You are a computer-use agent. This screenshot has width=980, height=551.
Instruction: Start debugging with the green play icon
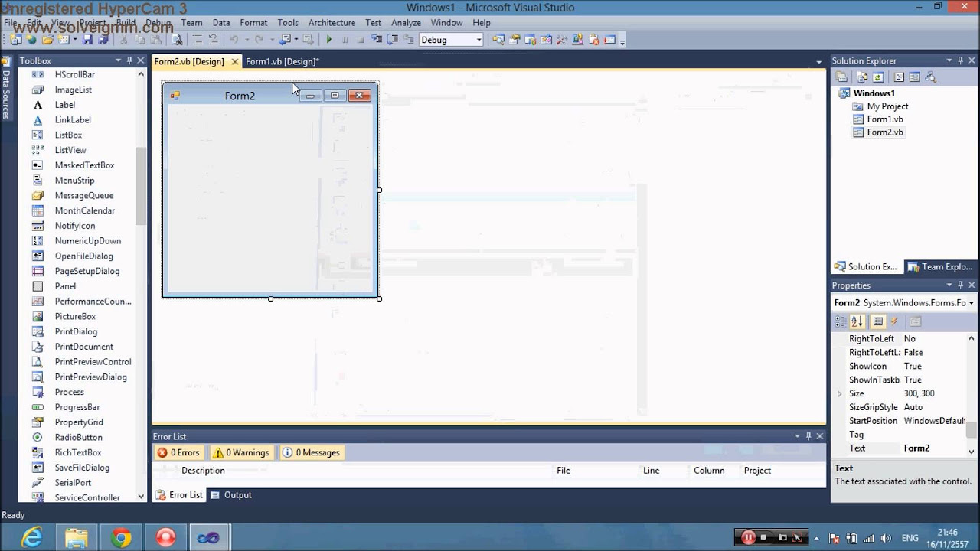pyautogui.click(x=329, y=40)
